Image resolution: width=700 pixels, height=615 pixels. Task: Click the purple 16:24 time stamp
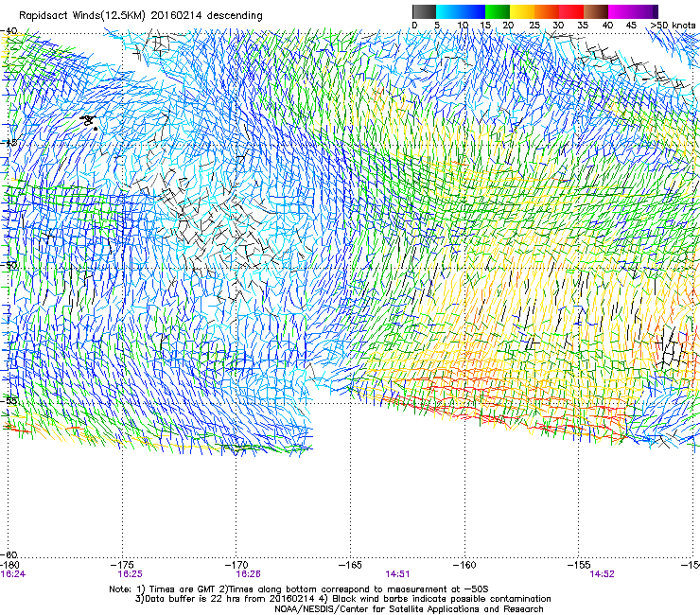[x=13, y=574]
